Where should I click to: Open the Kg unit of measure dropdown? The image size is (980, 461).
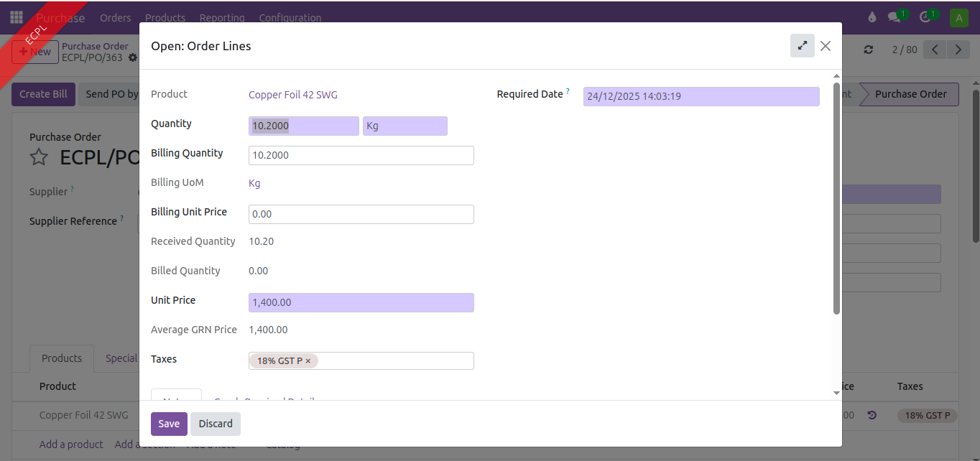405,126
